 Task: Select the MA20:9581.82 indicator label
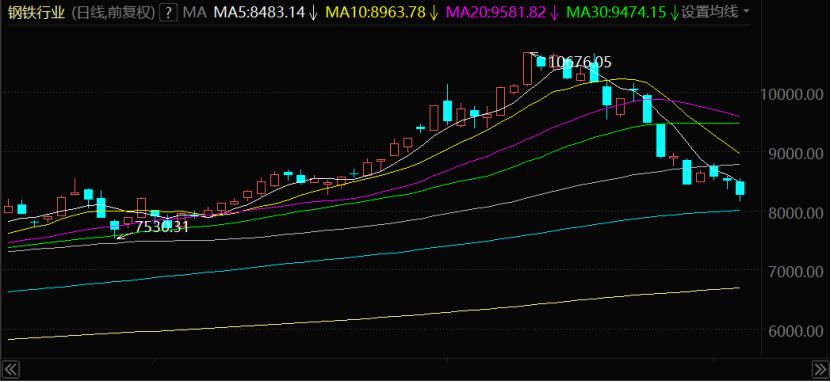[496, 12]
